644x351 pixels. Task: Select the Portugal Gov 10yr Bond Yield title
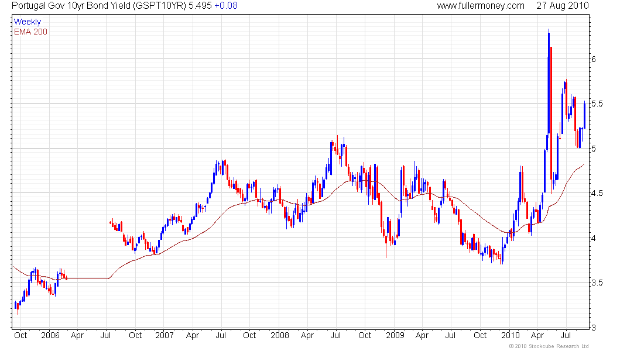70,6
